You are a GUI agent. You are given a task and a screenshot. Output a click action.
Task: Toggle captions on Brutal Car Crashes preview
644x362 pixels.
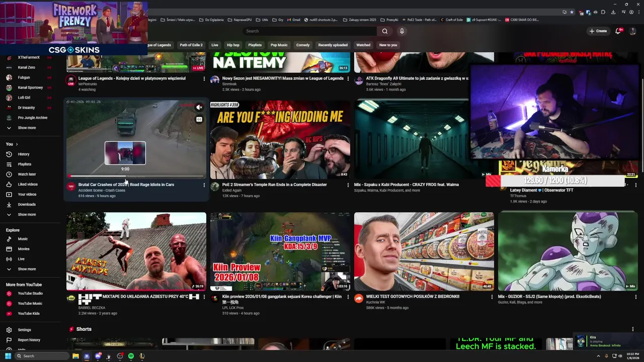[199, 119]
